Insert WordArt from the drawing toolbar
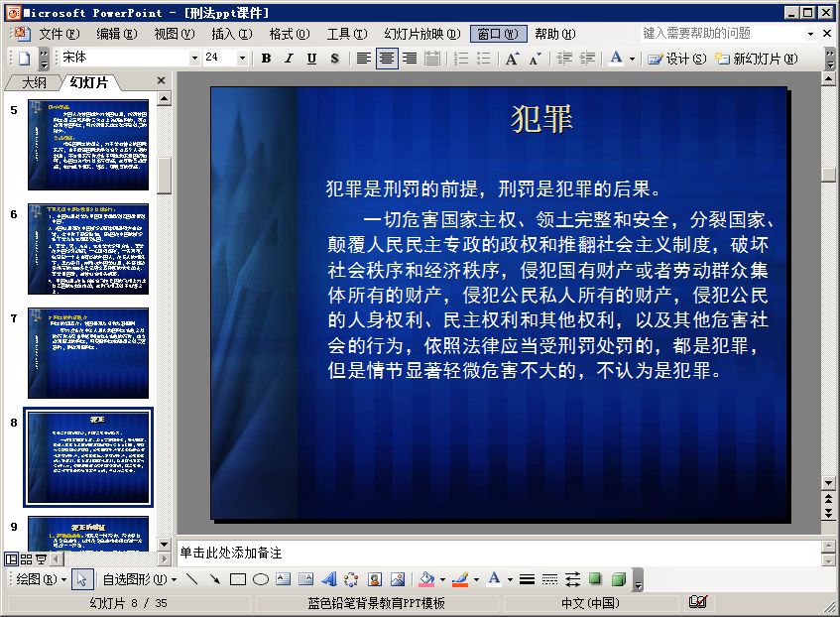 click(328, 579)
